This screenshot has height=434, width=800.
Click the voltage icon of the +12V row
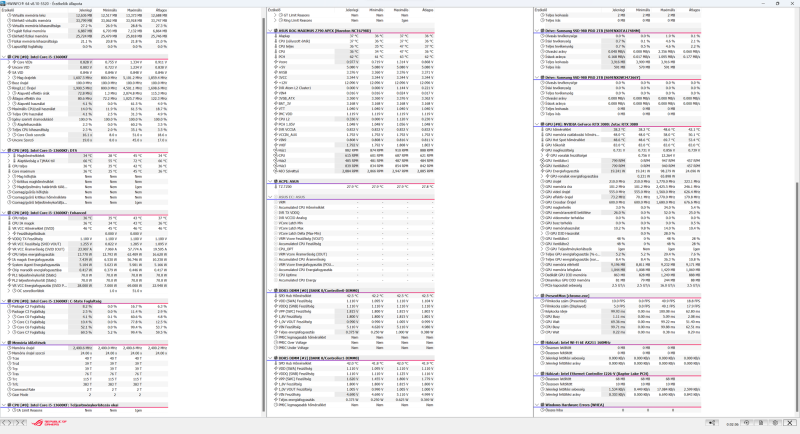(x=276, y=83)
